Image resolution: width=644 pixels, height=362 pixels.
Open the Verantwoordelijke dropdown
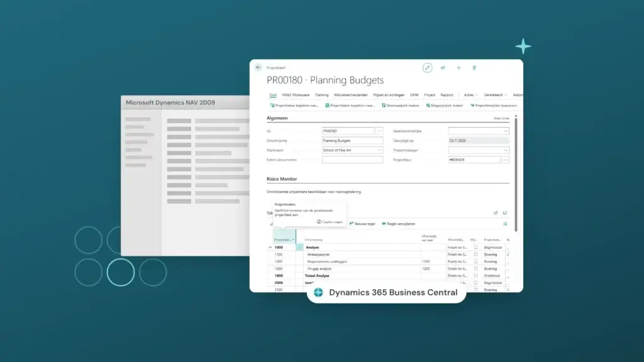point(506,131)
